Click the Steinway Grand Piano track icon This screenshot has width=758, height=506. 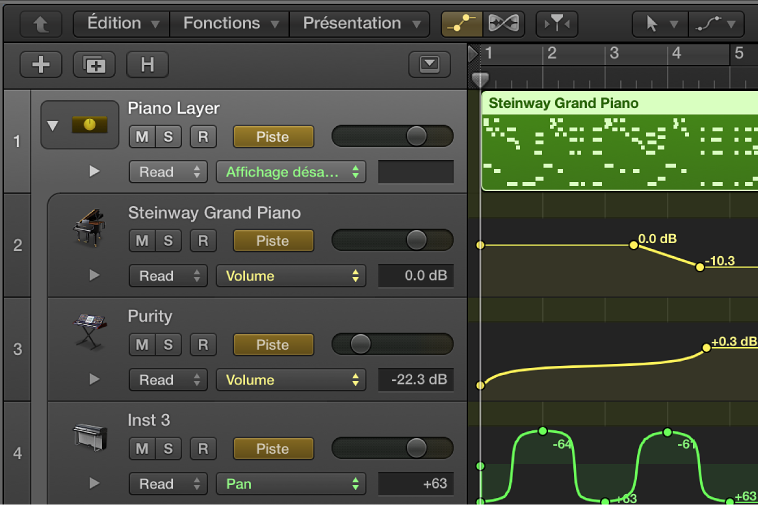click(89, 229)
